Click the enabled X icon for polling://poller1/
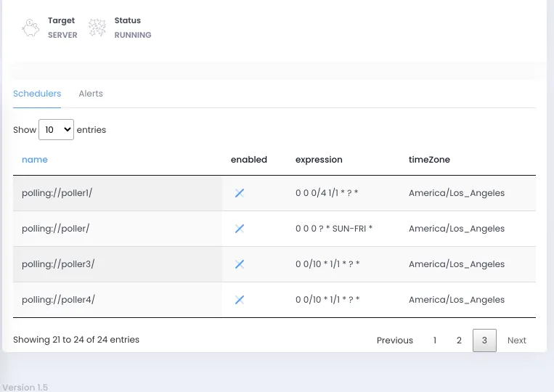Screen dimensions: 554x392 tap(240, 193)
